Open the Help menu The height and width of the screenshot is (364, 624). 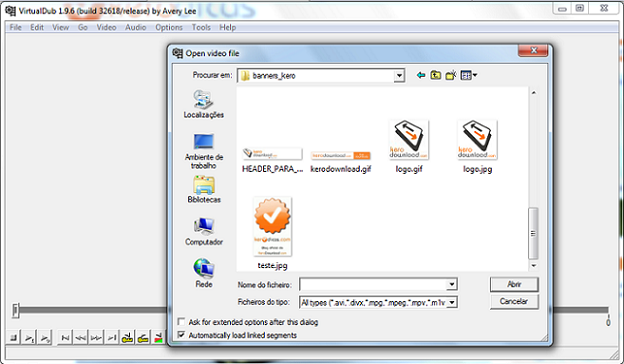click(228, 27)
